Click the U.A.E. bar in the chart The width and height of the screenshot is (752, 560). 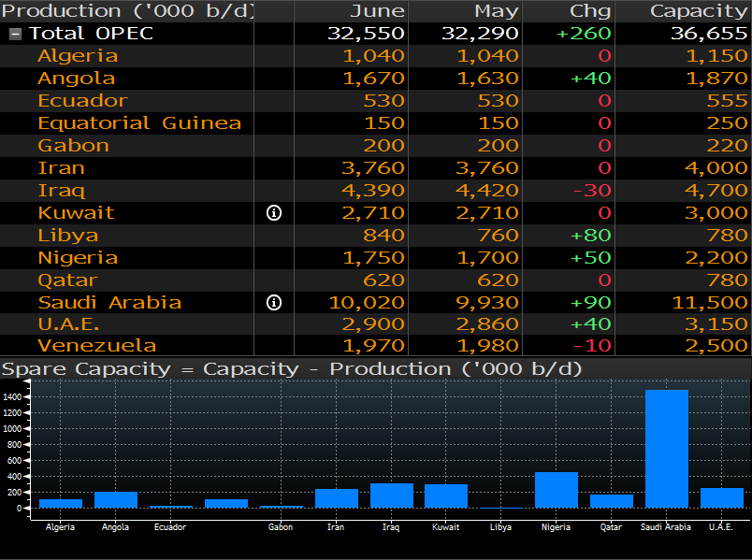pos(721,497)
